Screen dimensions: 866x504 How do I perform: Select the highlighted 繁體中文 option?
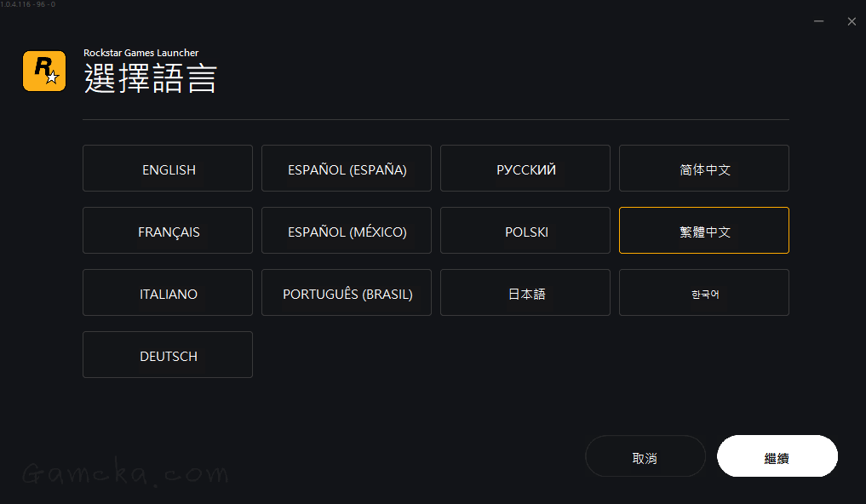coord(704,231)
